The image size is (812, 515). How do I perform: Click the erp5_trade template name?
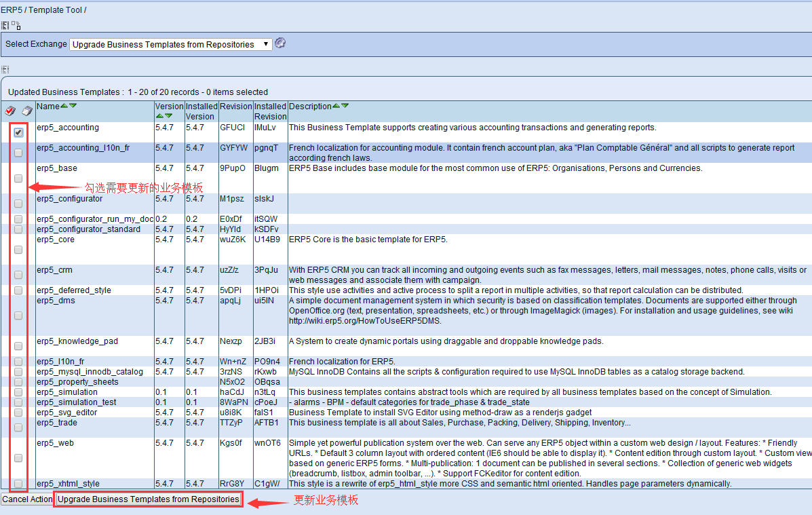(57, 423)
